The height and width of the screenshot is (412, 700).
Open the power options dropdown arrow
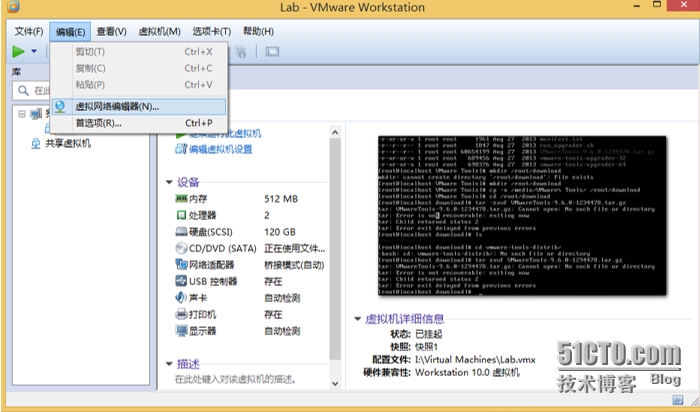point(34,51)
